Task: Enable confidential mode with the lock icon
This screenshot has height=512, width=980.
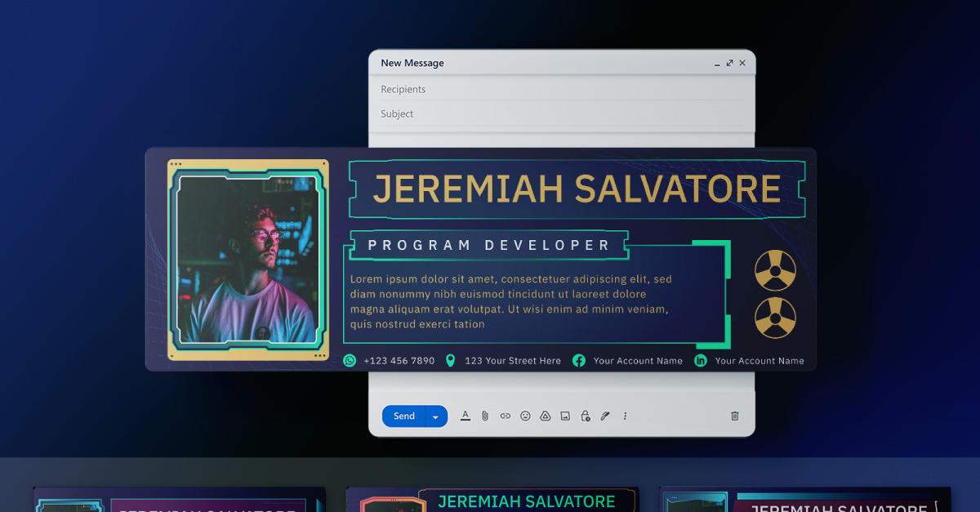Action: (x=585, y=416)
